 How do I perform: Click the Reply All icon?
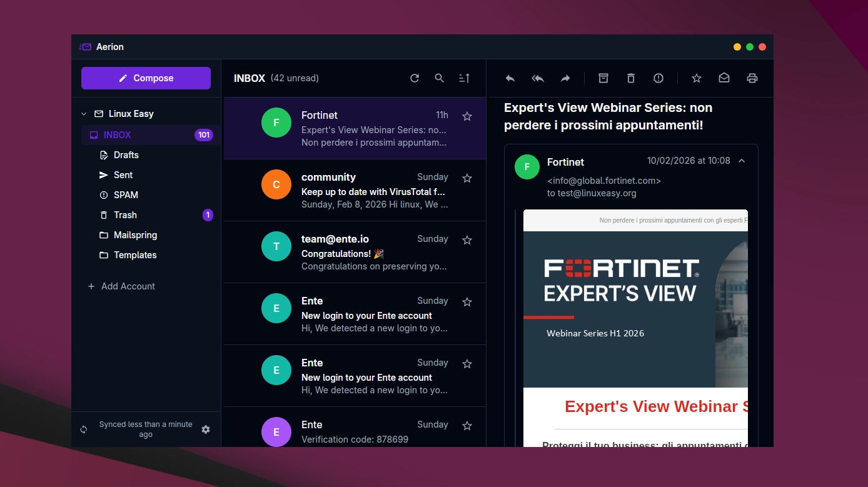[x=537, y=78]
